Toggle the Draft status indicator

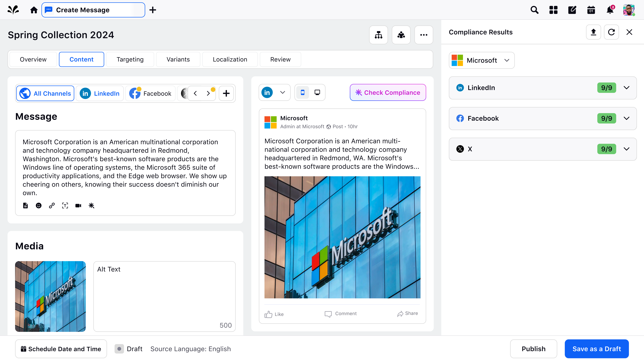click(x=119, y=349)
